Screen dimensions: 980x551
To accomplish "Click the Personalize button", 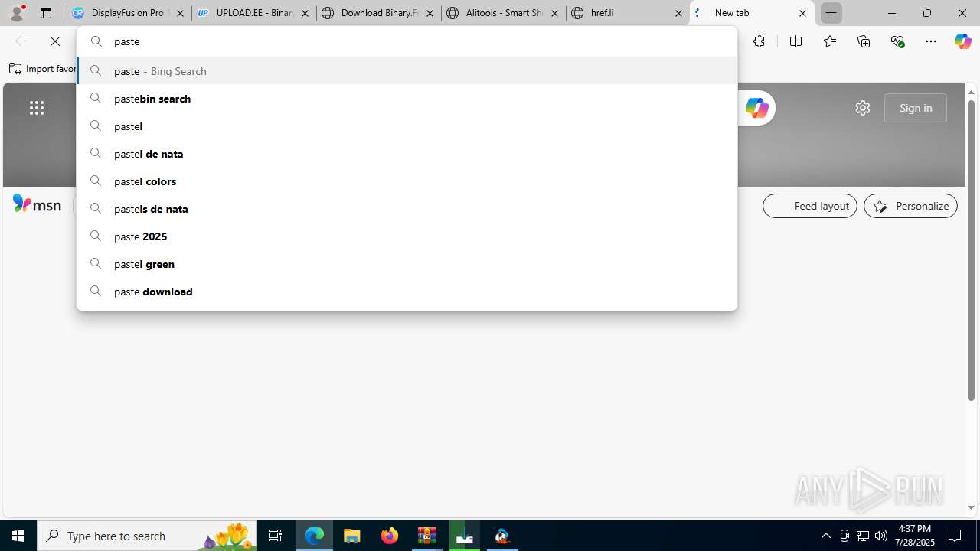I will point(910,206).
